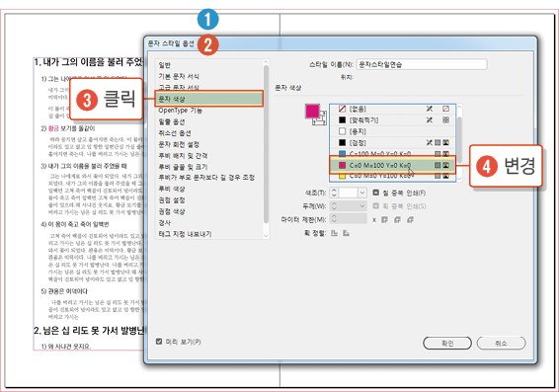This screenshot has height=392, width=559.
Task: Choose the [검정] black swatch
Action: [x=392, y=142]
